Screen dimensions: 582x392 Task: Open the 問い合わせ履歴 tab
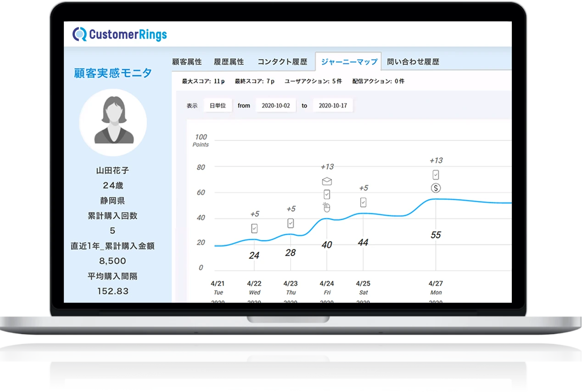pos(413,62)
